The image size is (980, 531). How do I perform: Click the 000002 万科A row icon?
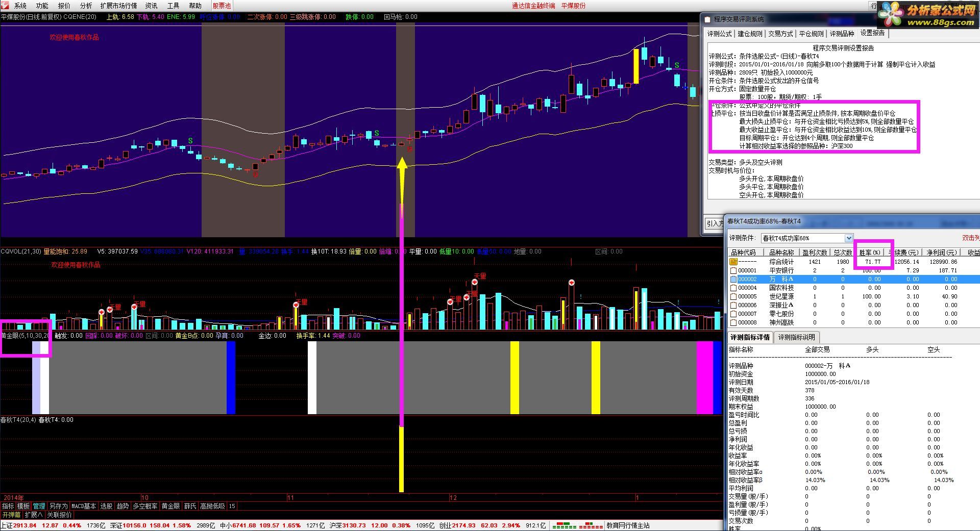tap(733, 279)
